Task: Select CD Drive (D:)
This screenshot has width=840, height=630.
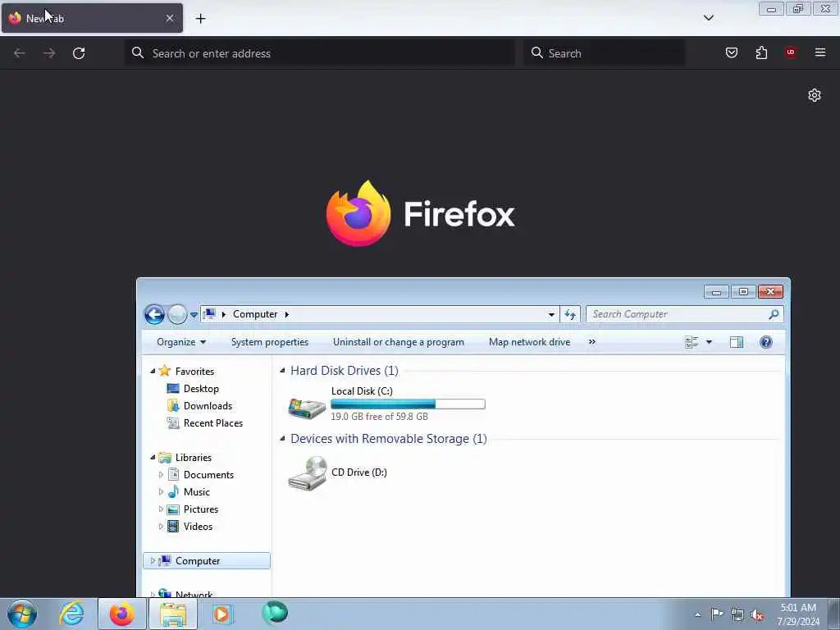Action: click(337, 472)
